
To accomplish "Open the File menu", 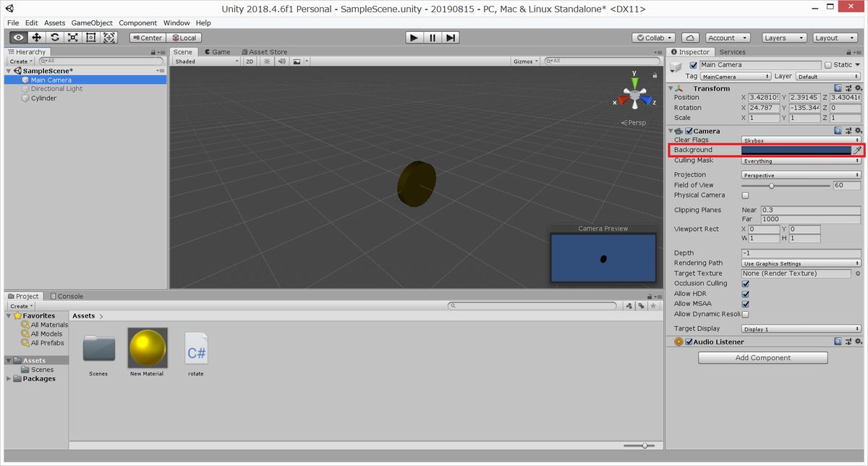I will 13,23.
